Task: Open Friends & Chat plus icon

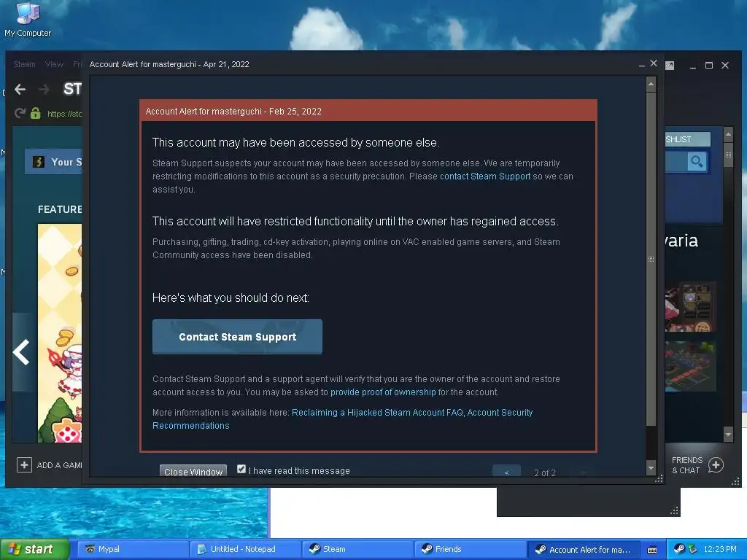Action: 716,464
